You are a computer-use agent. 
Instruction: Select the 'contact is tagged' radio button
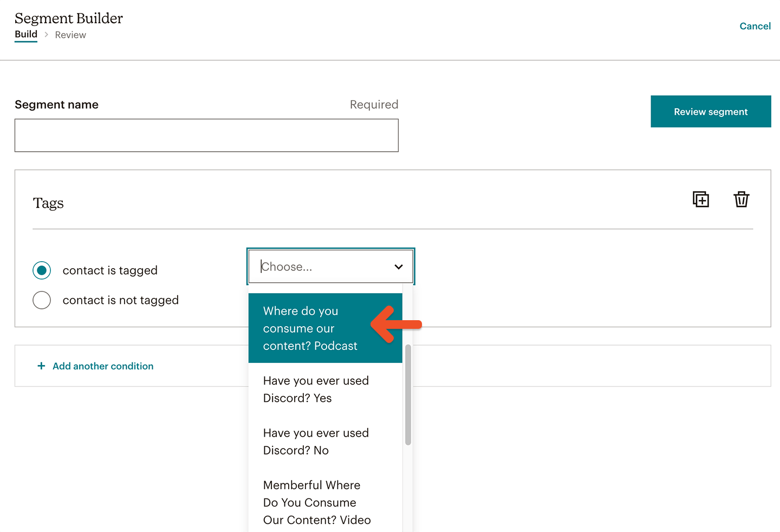tap(42, 270)
